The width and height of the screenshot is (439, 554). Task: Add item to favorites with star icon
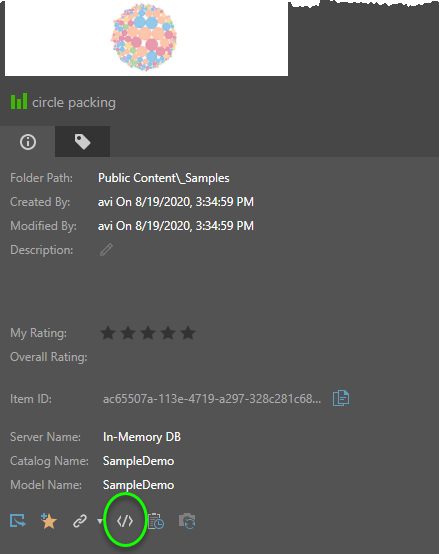pyautogui.click(x=48, y=521)
